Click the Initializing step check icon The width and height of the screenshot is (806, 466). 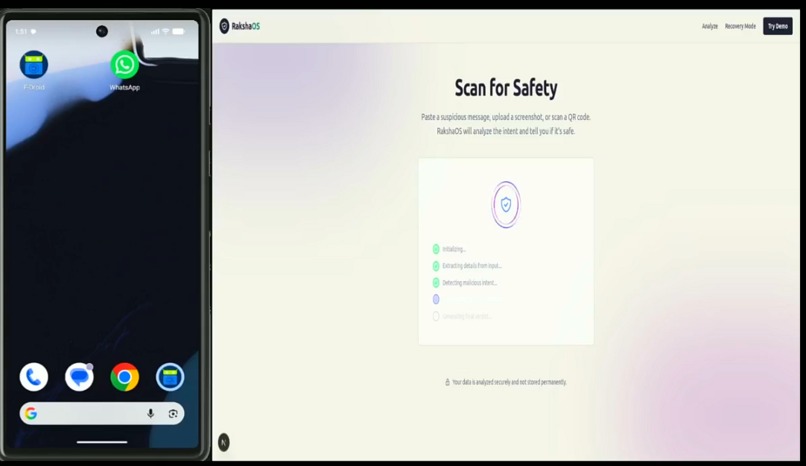(436, 249)
